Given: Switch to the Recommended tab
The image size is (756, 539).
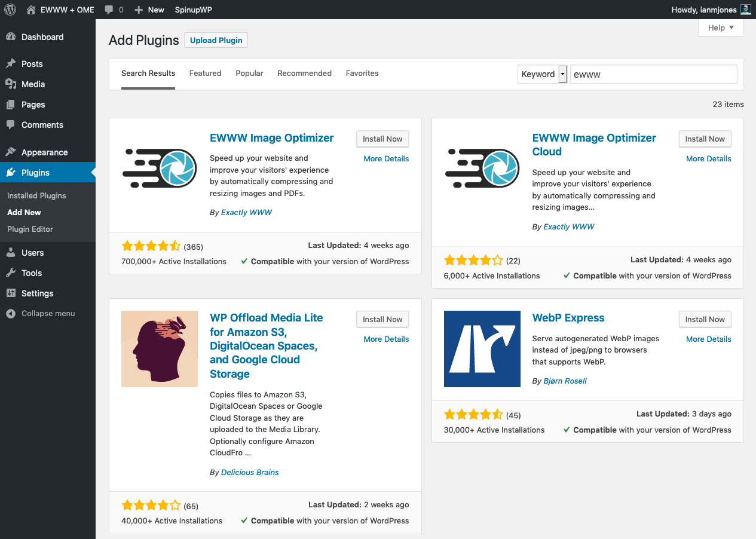Looking at the screenshot, I should (304, 73).
